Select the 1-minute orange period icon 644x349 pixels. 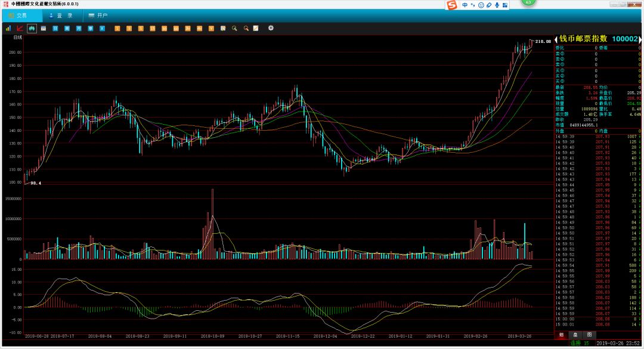pyautogui.click(x=117, y=29)
